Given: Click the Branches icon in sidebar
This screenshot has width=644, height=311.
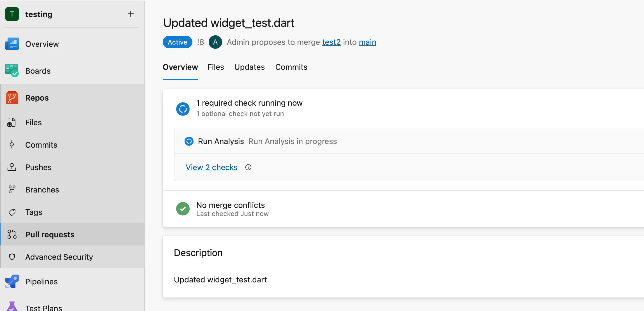Looking at the screenshot, I should click(12, 189).
